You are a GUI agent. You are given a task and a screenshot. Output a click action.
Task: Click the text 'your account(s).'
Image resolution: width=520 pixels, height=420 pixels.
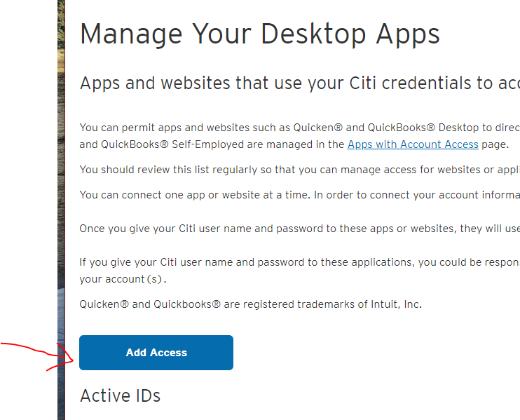point(123,279)
